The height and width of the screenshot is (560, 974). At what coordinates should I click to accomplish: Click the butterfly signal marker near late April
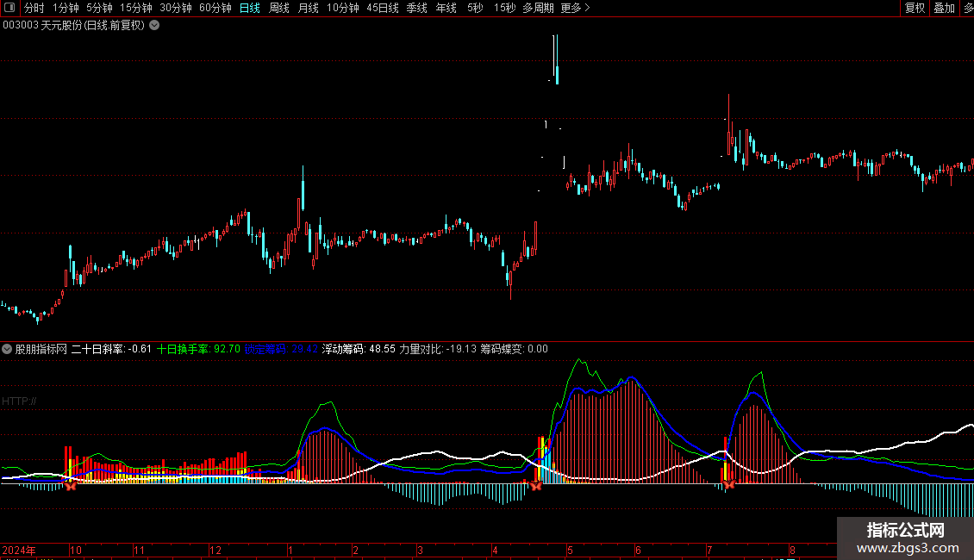(536, 486)
